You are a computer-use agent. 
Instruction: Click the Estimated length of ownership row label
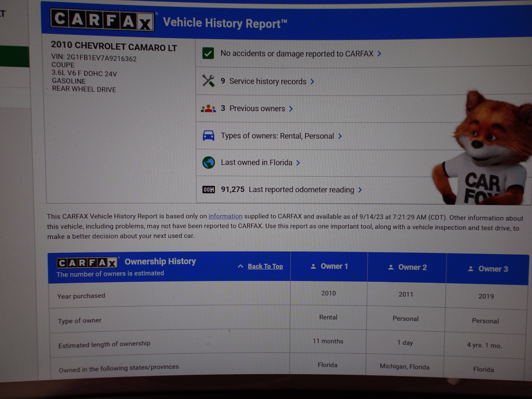[104, 344]
